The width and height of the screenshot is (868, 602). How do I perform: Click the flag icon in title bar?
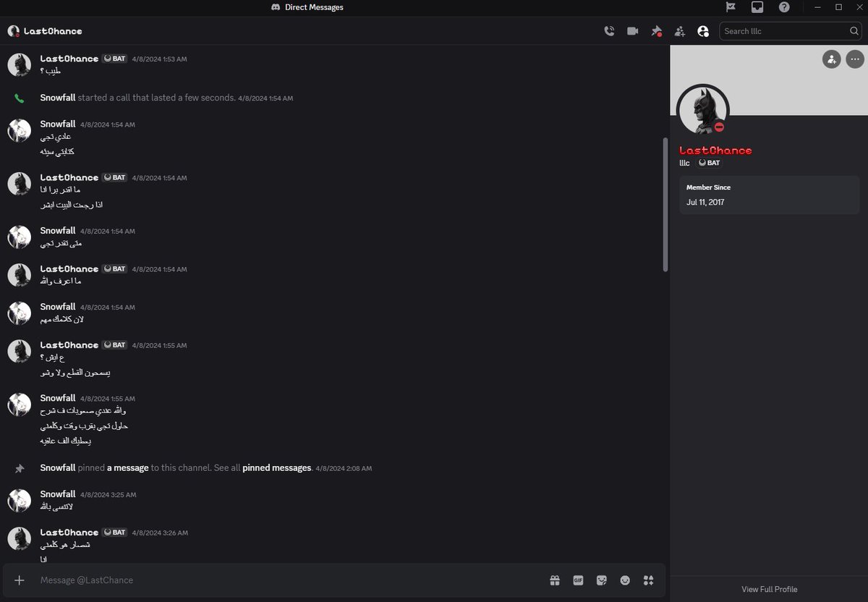point(731,7)
